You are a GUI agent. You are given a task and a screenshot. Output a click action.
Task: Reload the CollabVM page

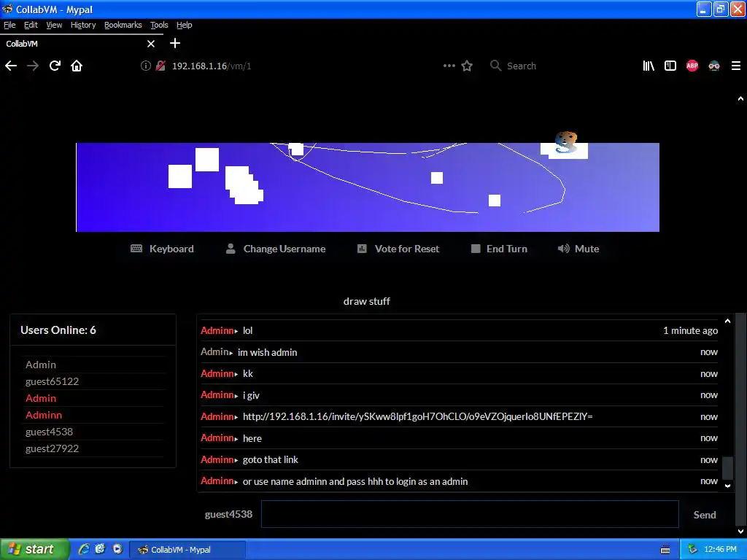55,66
